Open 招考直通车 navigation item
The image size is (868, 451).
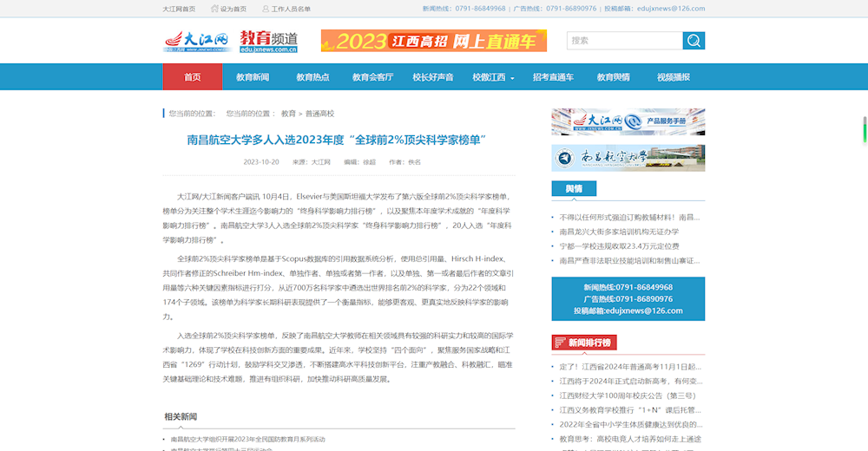click(553, 77)
